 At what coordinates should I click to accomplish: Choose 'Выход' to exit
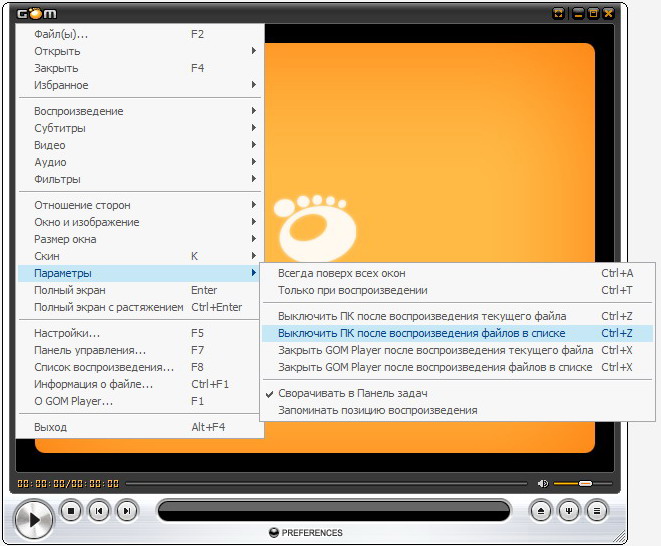139,427
